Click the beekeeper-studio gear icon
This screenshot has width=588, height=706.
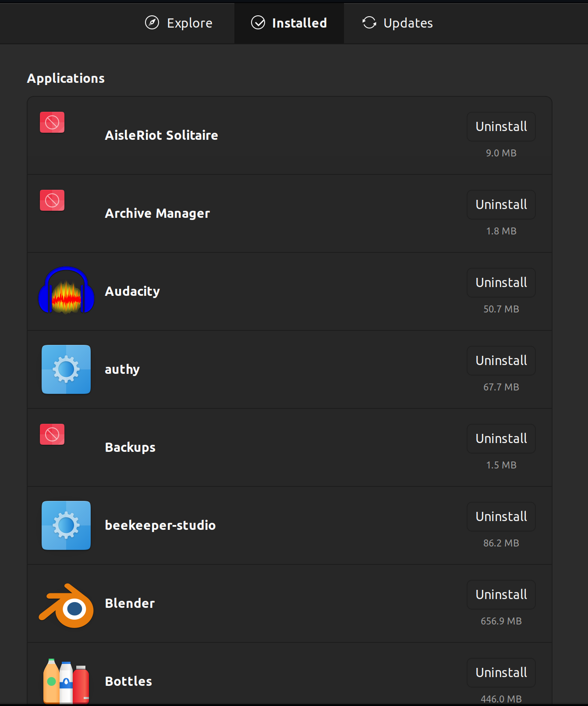tap(66, 525)
